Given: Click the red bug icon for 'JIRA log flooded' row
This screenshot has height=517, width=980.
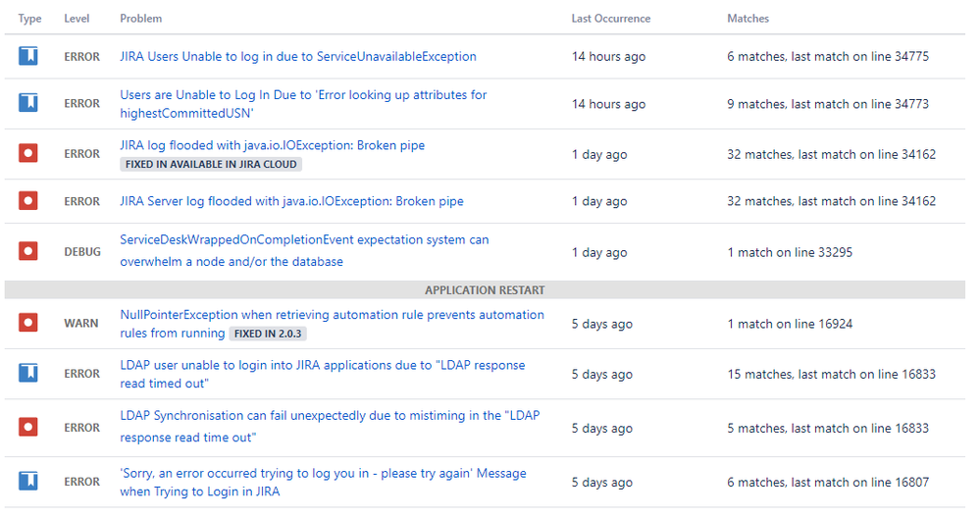Looking at the screenshot, I should pos(28,153).
